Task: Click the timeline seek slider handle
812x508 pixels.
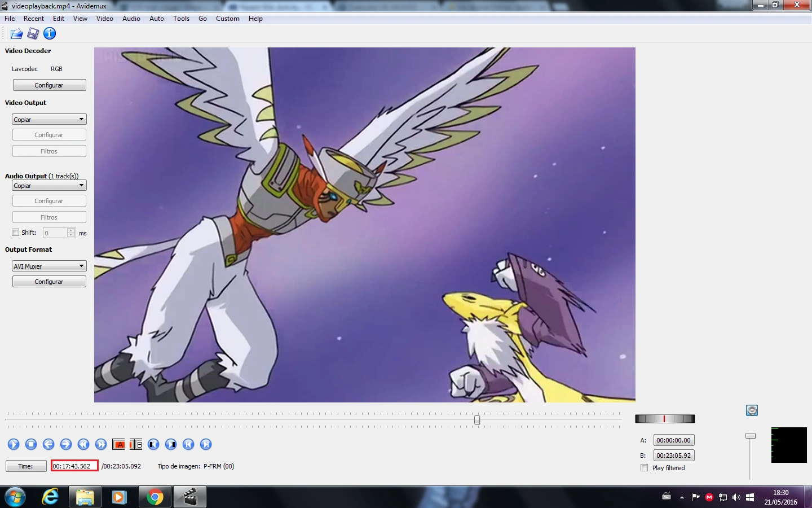Action: (477, 420)
